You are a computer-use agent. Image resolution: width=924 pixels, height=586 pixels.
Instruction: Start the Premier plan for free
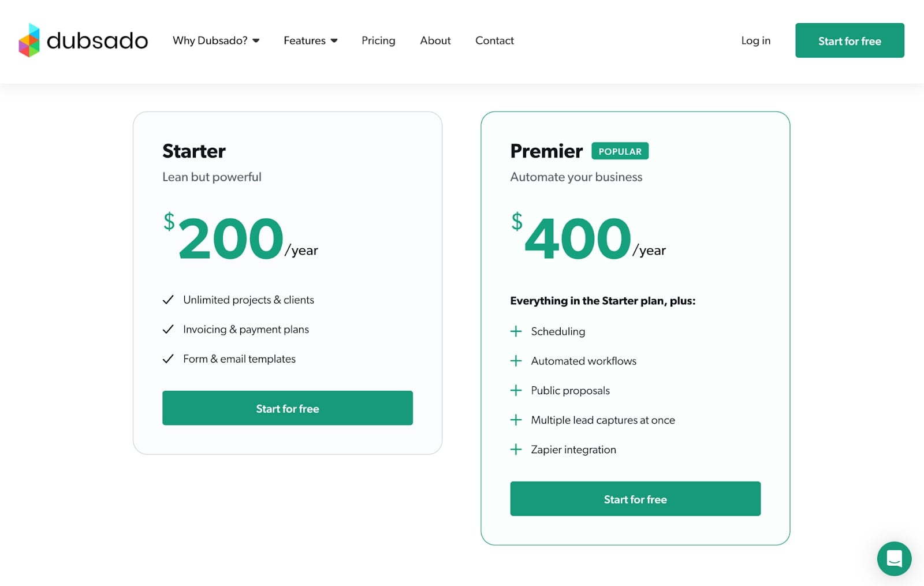pos(635,499)
